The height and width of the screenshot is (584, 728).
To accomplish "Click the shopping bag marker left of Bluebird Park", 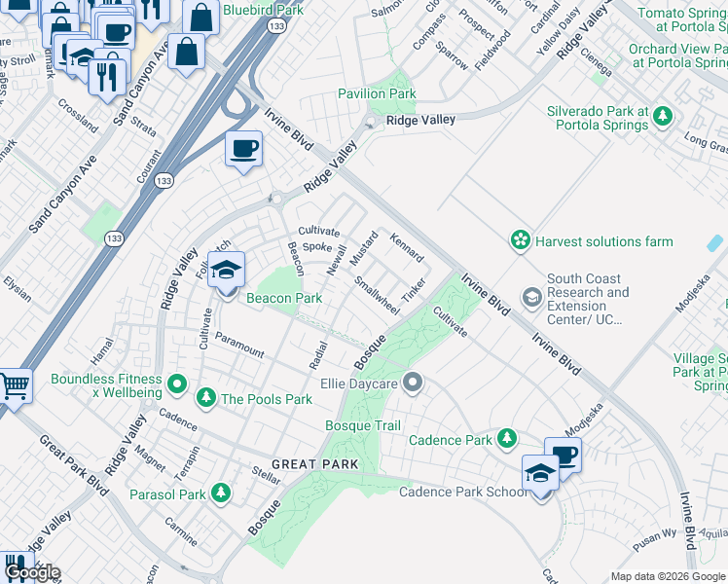I will click(x=201, y=18).
